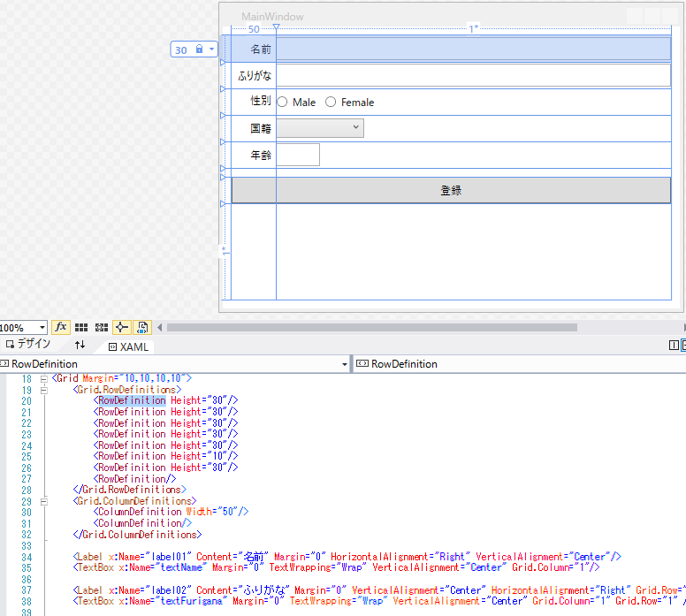This screenshot has height=616, width=686.
Task: Click the 名前 text box
Action: [x=473, y=49]
